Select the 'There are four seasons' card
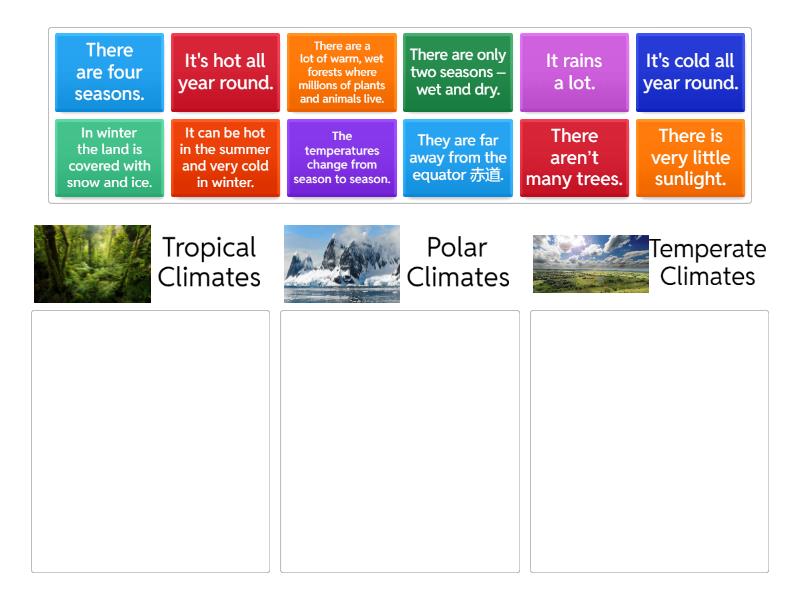 point(109,73)
